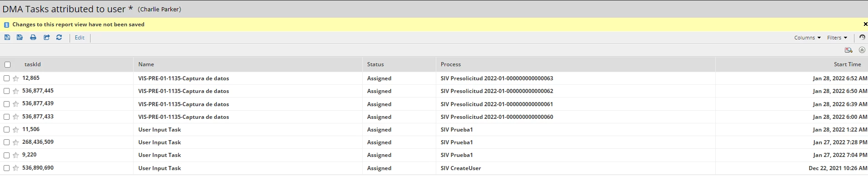Check the box for task 536,890,690
This screenshot has width=868, height=181.
point(6,168)
